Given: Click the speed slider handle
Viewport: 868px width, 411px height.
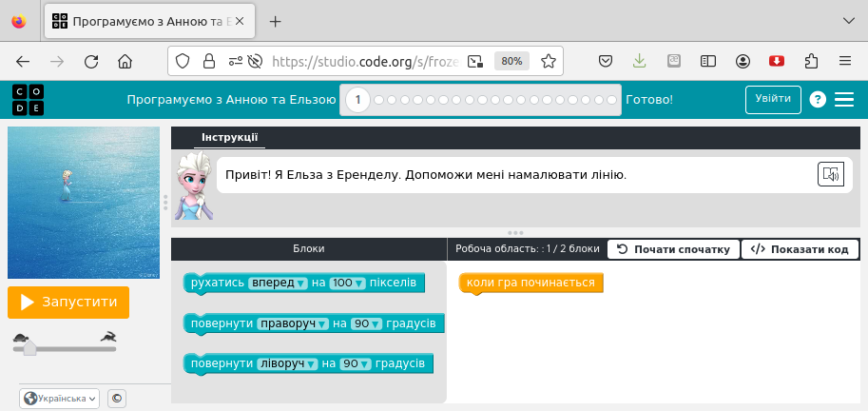Looking at the screenshot, I should tap(29, 348).
